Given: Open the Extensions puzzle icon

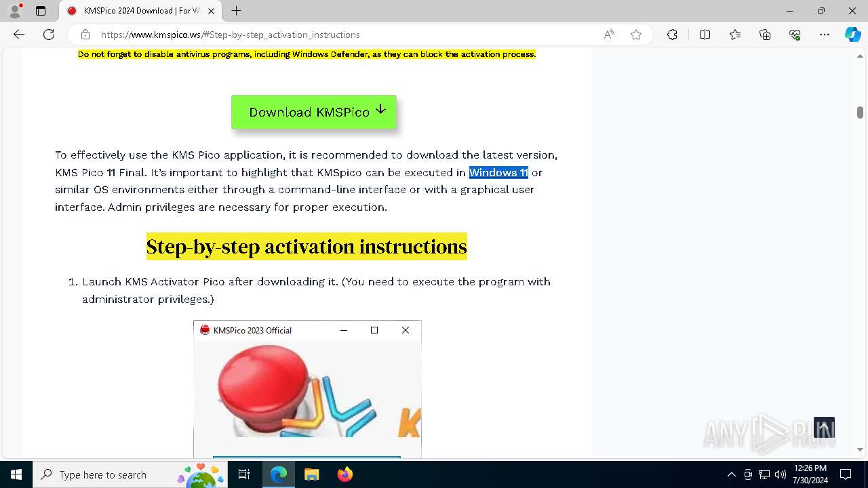Looking at the screenshot, I should (672, 35).
